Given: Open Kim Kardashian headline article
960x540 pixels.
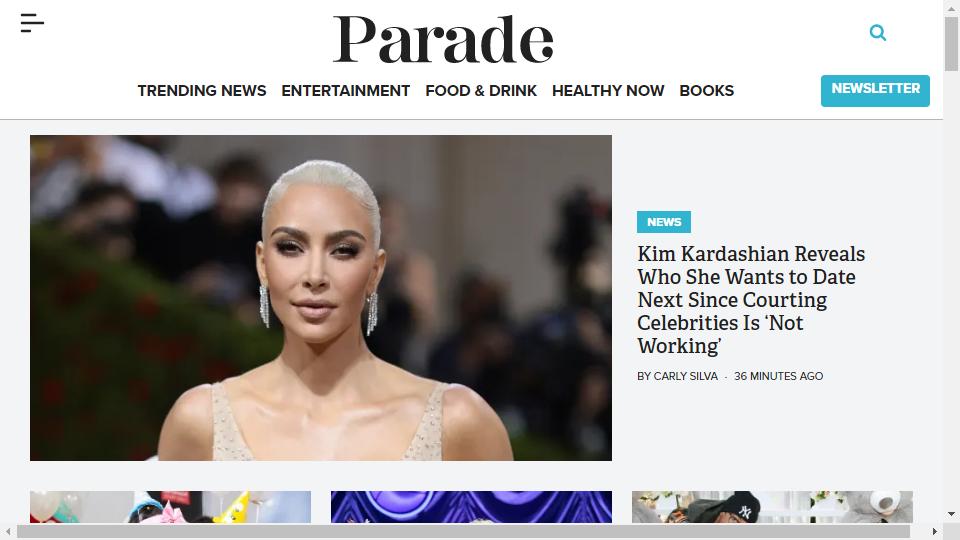Looking at the screenshot, I should point(751,300).
